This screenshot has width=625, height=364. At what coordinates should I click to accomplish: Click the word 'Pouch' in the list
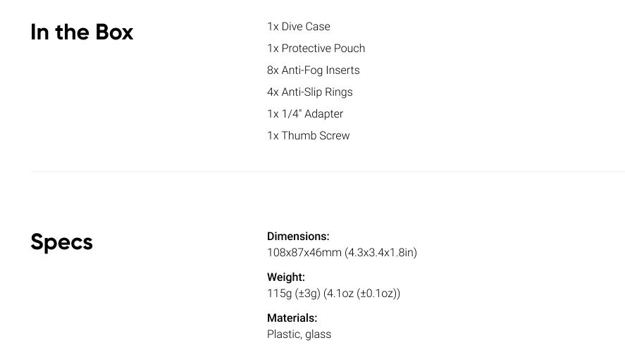(x=349, y=48)
